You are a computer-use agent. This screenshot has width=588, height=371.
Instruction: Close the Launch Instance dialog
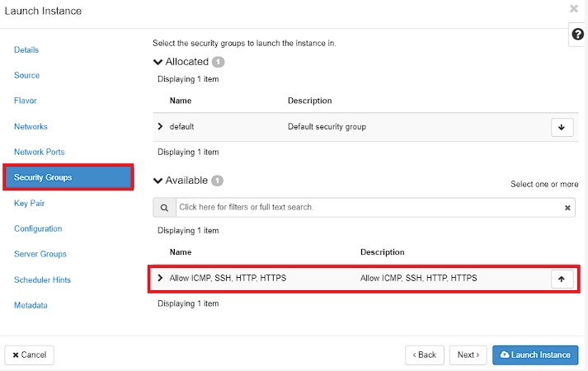click(574, 8)
